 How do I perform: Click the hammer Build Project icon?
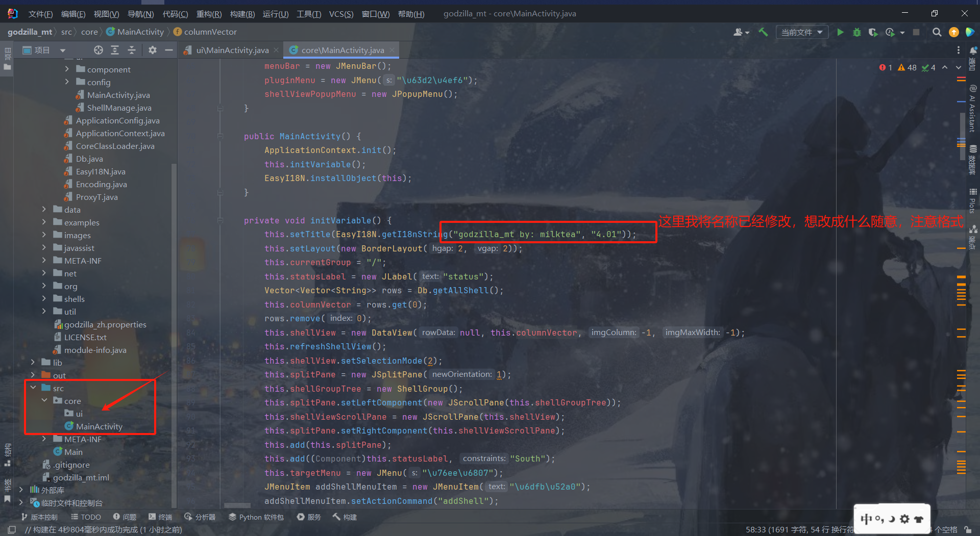[763, 32]
